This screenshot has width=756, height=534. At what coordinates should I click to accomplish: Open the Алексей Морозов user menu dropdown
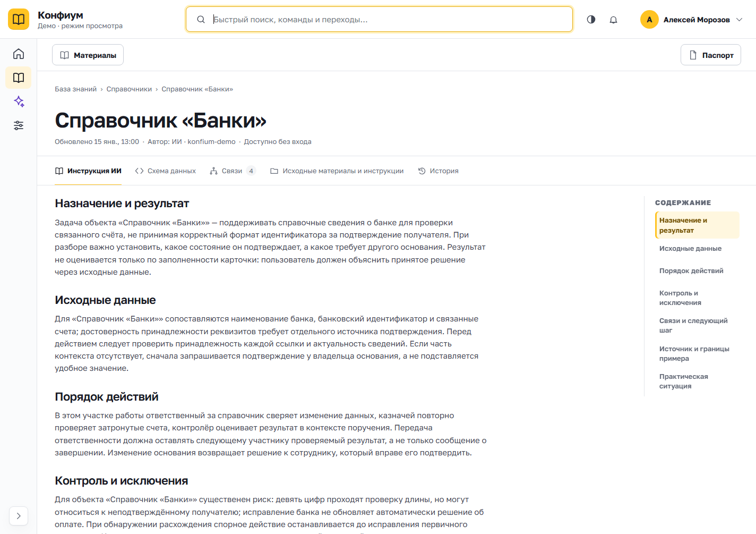tap(692, 20)
